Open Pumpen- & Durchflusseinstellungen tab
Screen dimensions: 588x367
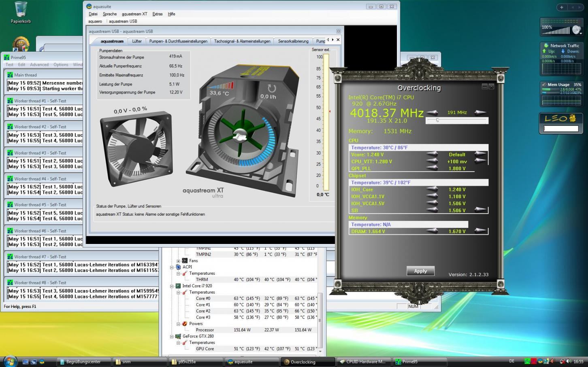click(x=178, y=41)
